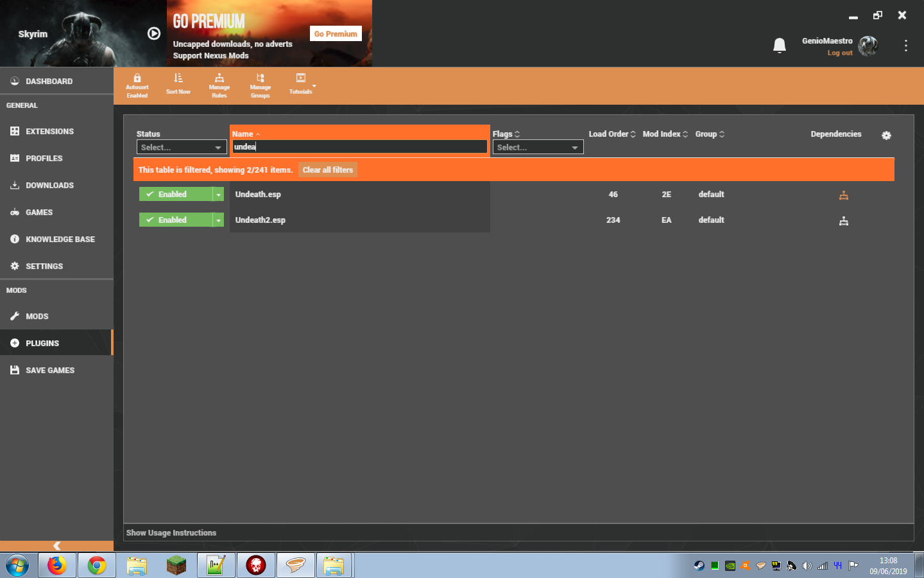
Task: Open the network signal tray icon
Action: pos(823,566)
